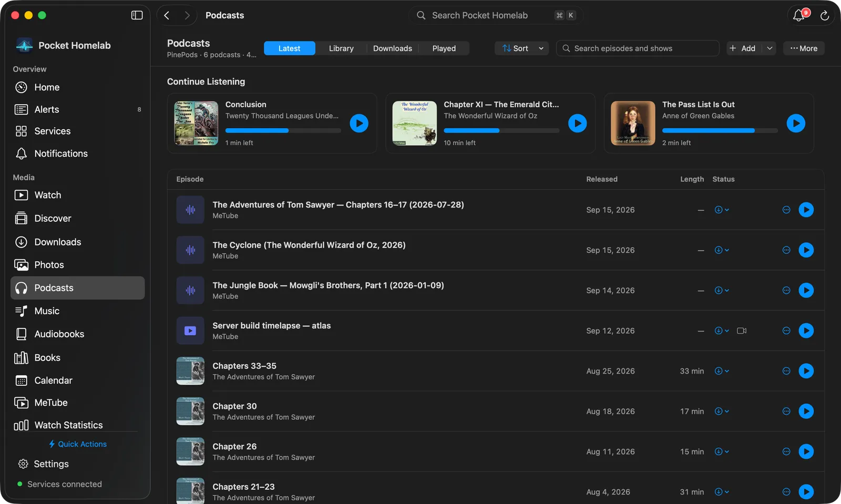Play Chapter 30 episode
841x504 pixels.
[x=806, y=411]
